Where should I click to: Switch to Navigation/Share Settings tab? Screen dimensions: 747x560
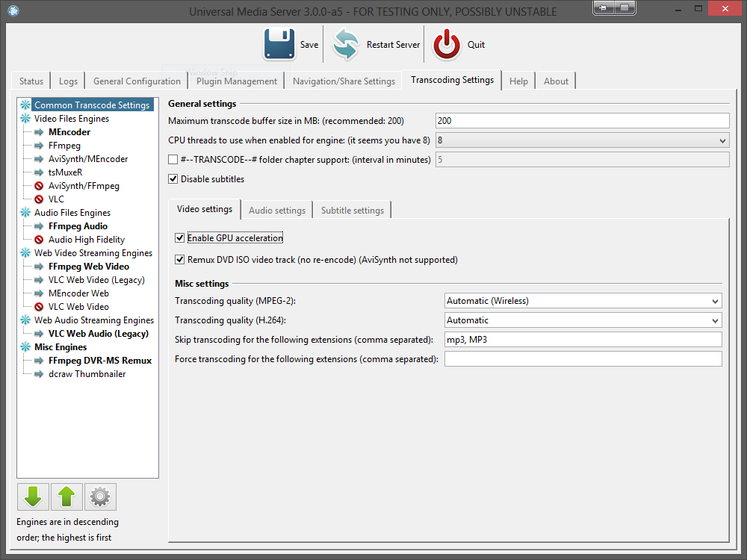(x=344, y=81)
